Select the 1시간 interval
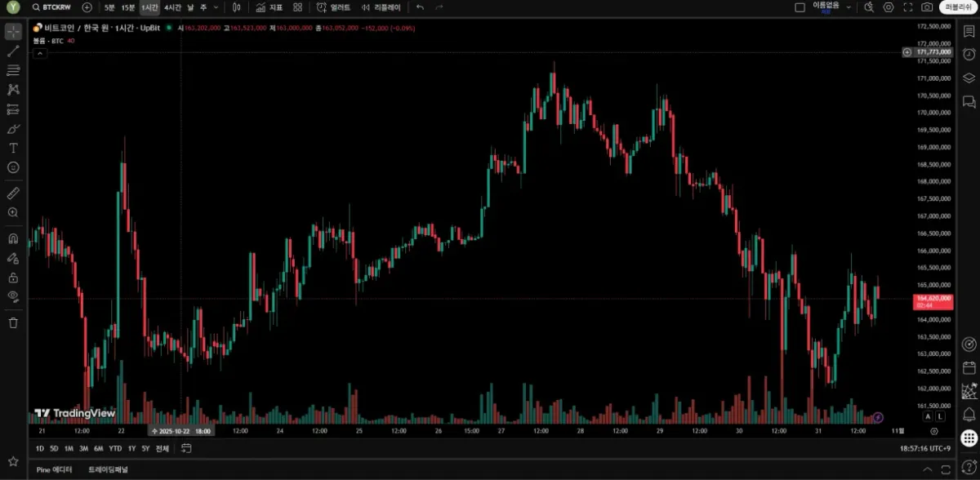The width and height of the screenshot is (980, 480). (x=149, y=7)
